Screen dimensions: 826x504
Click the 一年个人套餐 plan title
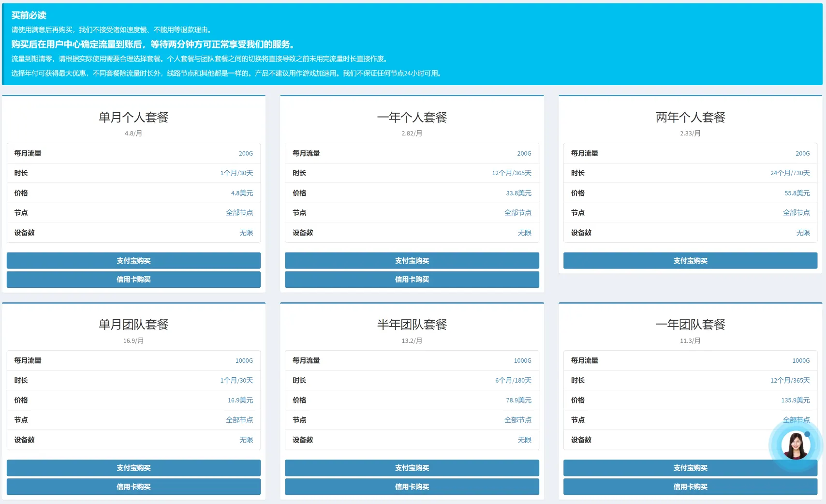(412, 117)
